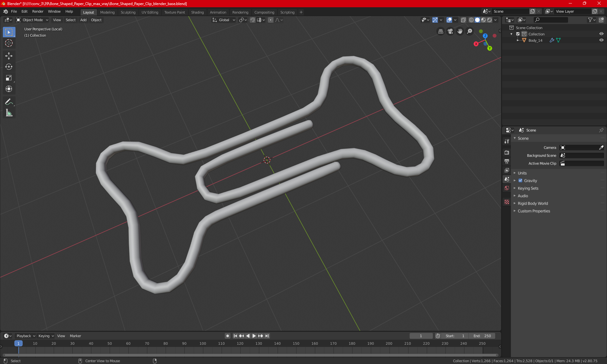Open the Scene properties tab
Viewport: 607px width, 364px height.
507,179
